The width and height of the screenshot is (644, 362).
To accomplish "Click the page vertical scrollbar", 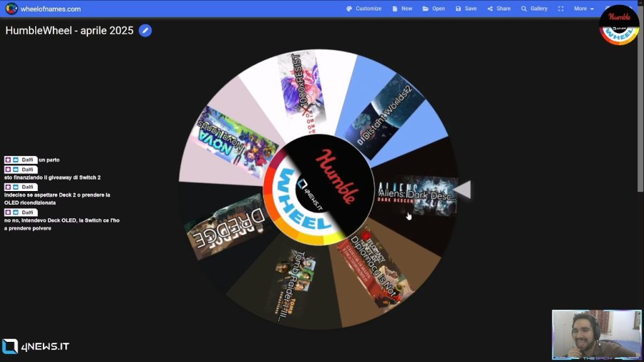I will pyautogui.click(x=641, y=99).
